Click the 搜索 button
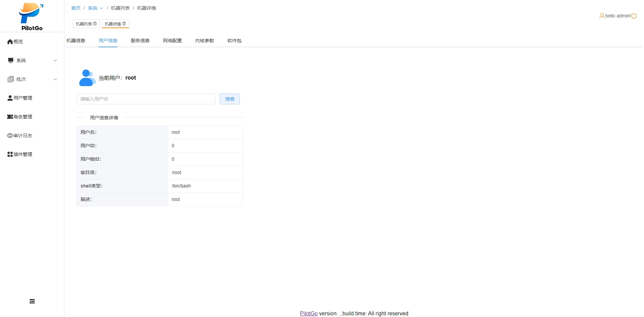Viewport: 644px width, 317px height. [x=229, y=99]
